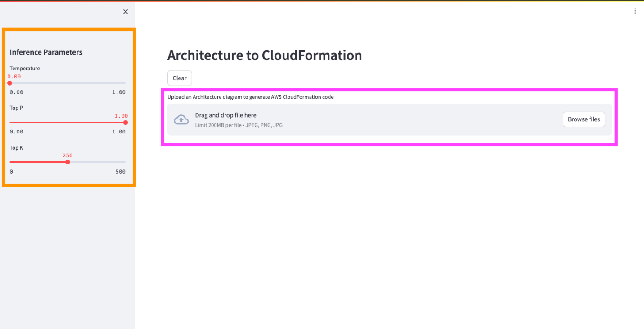Close the Inference Parameters sidebar
The height and width of the screenshot is (329, 644).
pyautogui.click(x=125, y=12)
